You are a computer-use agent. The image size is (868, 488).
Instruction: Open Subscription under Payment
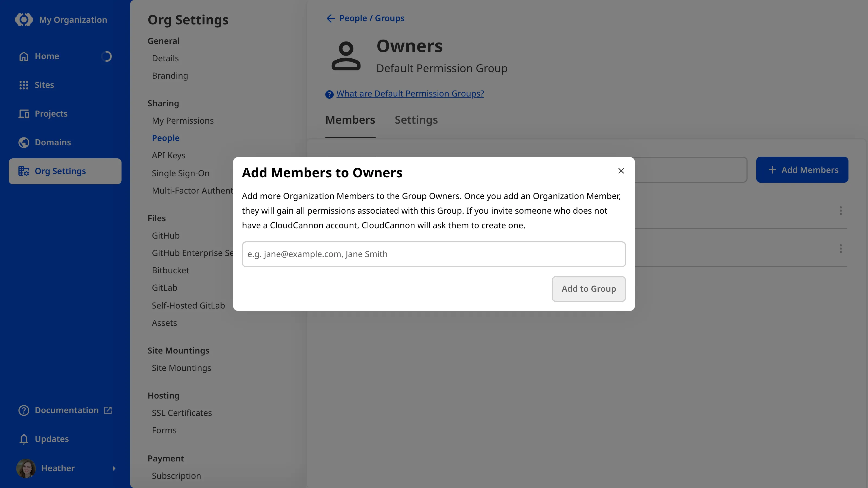[176, 476]
